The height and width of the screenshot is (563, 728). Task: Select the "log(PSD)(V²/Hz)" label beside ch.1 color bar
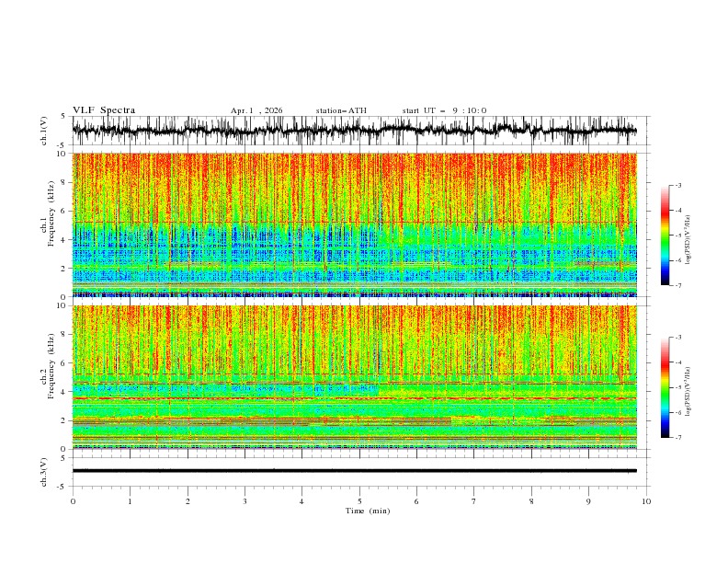(x=688, y=240)
